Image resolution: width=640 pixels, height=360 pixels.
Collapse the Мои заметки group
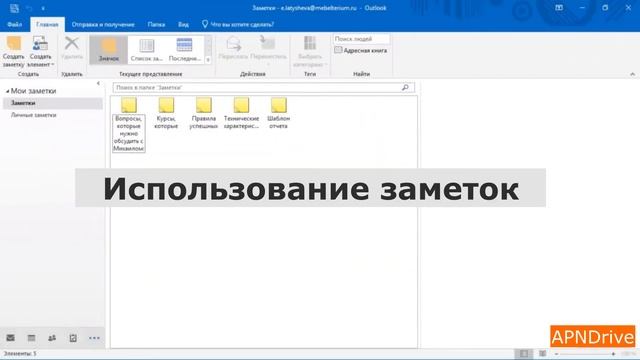[7, 91]
